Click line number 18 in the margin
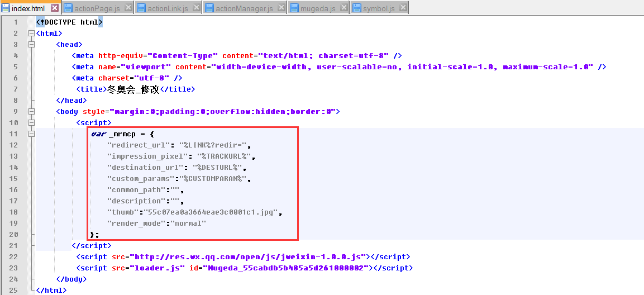This screenshot has width=644, height=295. (14, 212)
